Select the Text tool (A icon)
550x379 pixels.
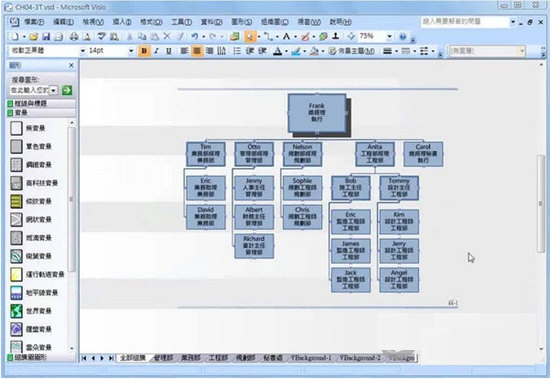[287, 36]
